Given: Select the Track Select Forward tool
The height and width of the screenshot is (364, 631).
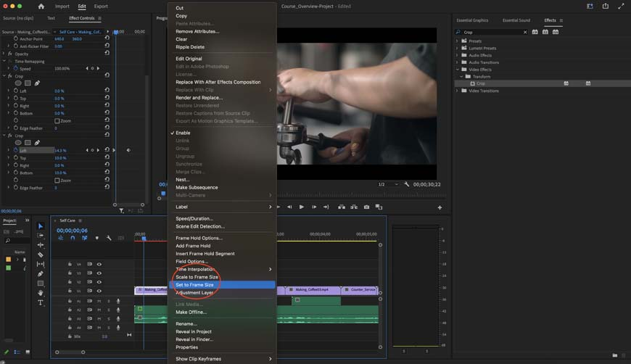Looking at the screenshot, I should coord(40,235).
